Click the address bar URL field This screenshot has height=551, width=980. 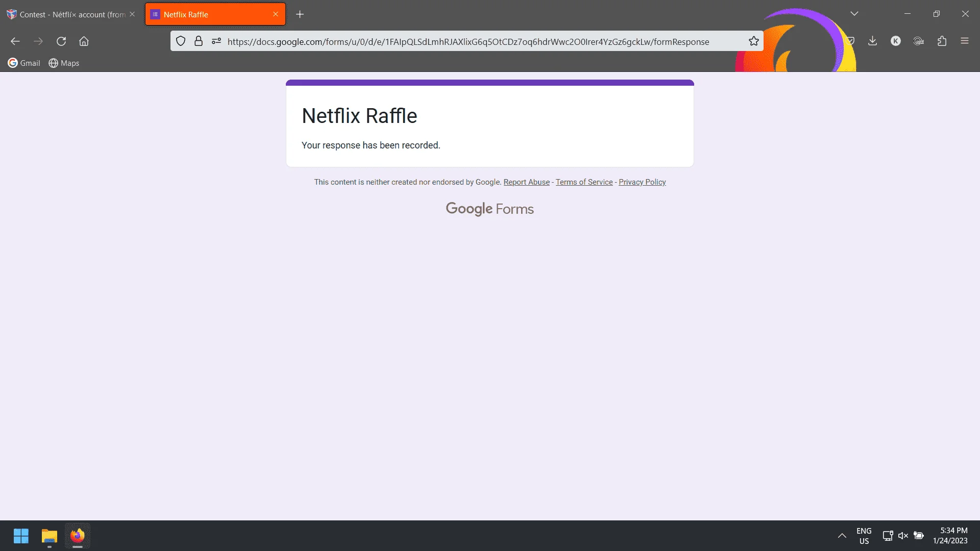coord(468,42)
